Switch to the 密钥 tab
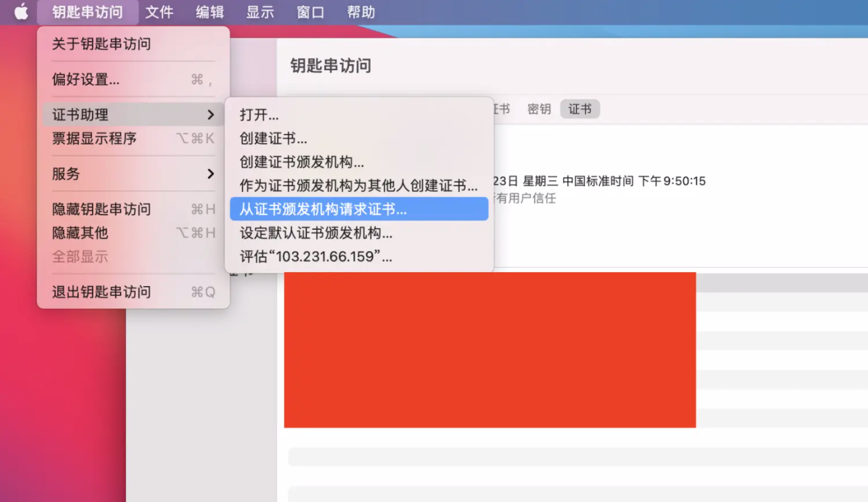 [539, 109]
